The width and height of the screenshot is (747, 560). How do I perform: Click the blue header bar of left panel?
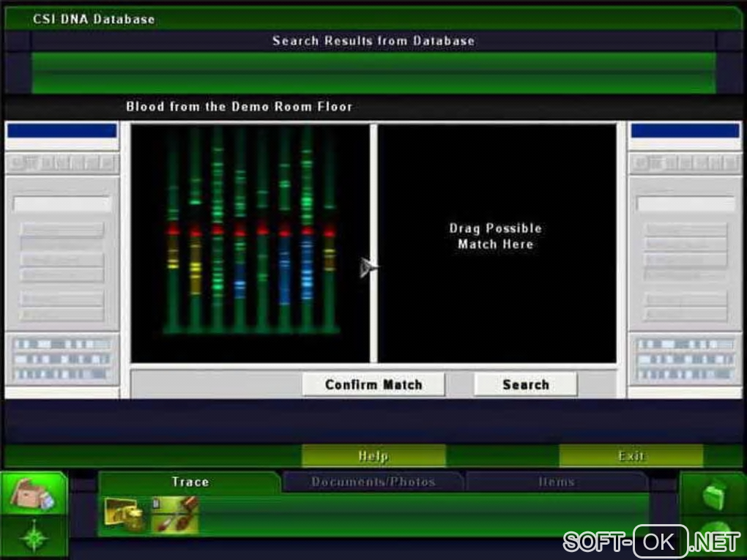click(x=62, y=130)
